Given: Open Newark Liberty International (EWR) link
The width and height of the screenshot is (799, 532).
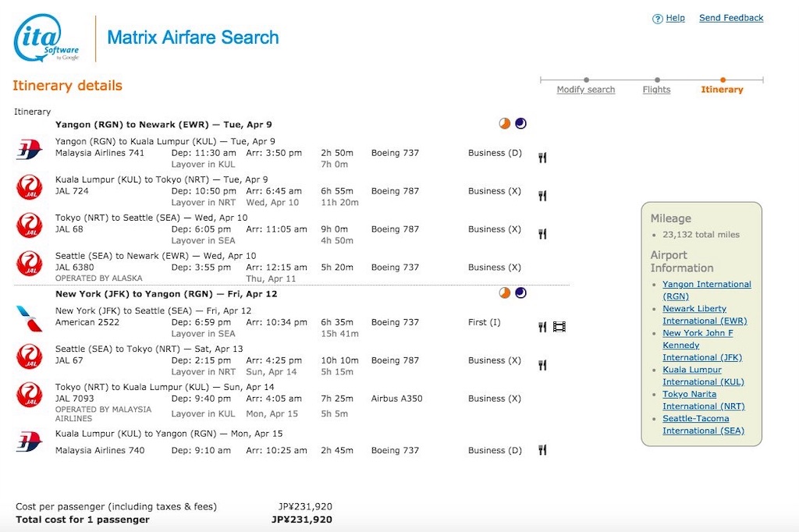Looking at the screenshot, I should click(705, 314).
